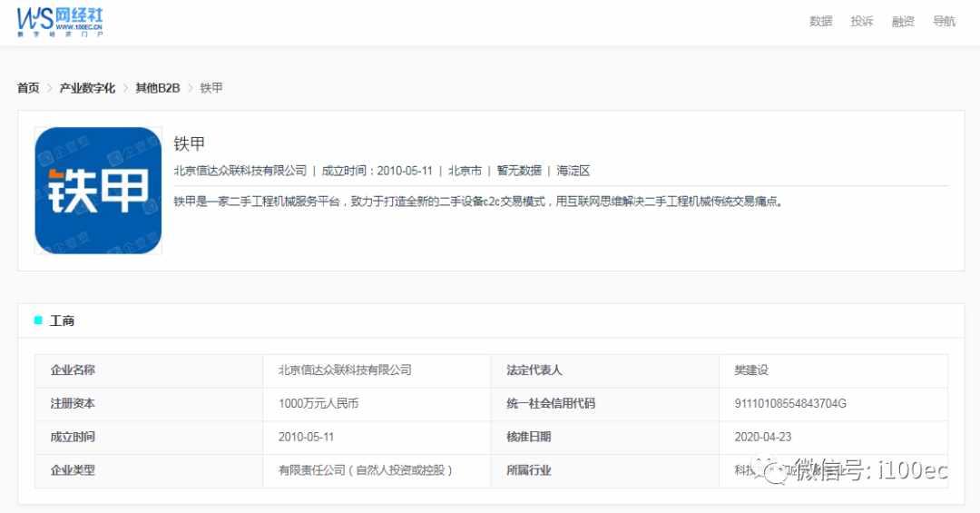Open the 融资 navigation item
This screenshot has width=980, height=513.
903,21
